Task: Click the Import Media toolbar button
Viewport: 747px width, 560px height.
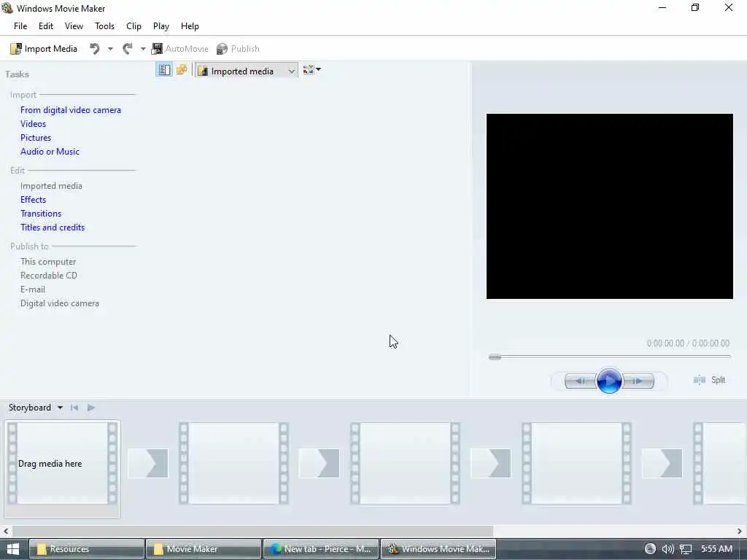Action: [44, 49]
